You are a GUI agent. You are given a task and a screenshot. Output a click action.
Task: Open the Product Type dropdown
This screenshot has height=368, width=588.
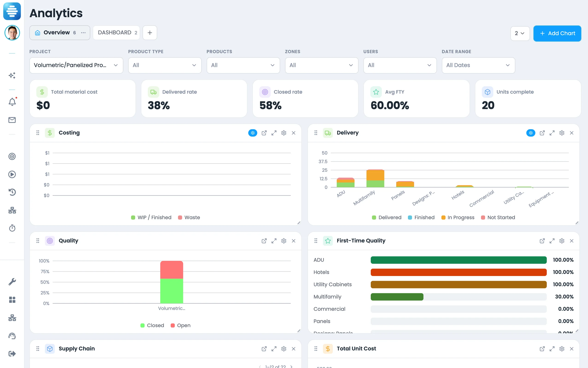(165, 65)
